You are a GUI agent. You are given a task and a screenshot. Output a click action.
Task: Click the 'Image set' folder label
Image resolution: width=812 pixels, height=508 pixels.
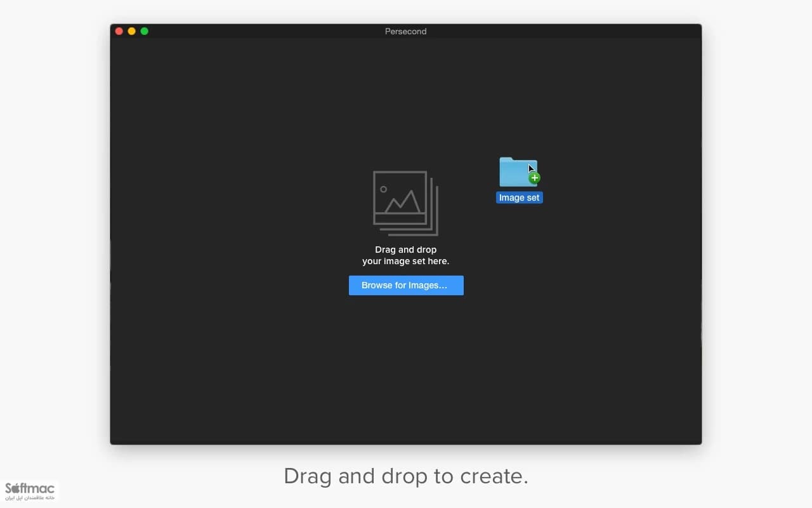(519, 197)
